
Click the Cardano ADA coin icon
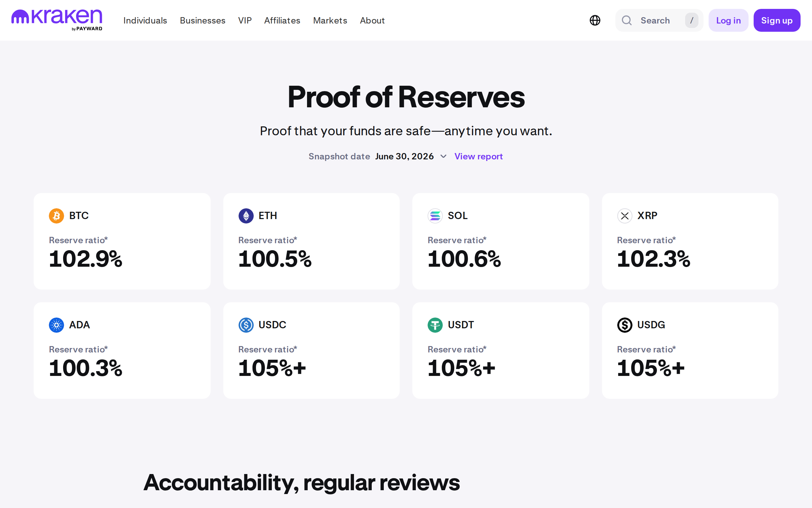(56, 325)
